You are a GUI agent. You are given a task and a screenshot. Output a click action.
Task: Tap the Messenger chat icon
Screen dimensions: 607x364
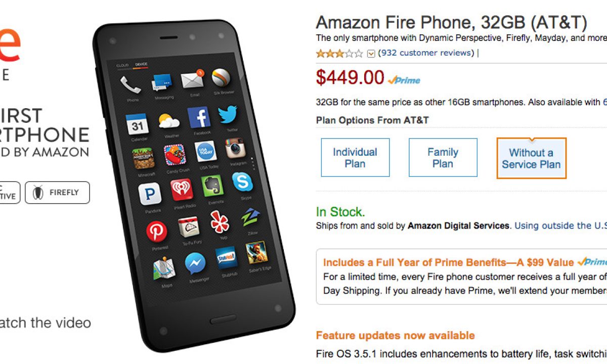(195, 263)
